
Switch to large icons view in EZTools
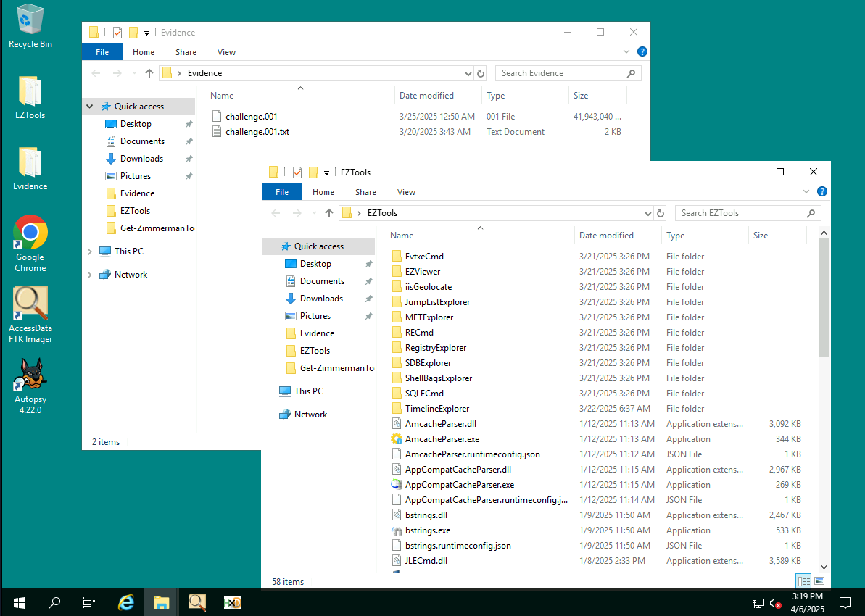pyautogui.click(x=819, y=581)
